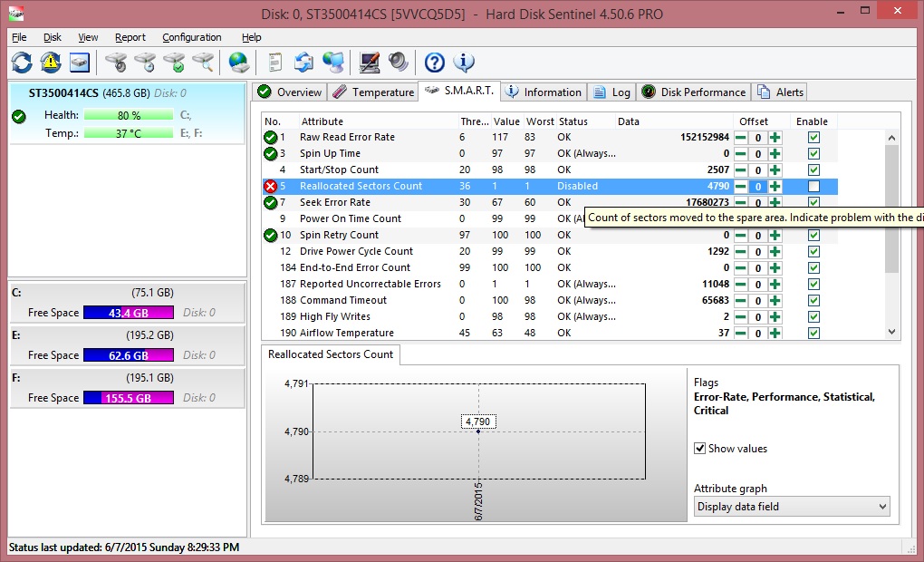Uncheck Enable box for End-to-End Error Count
Viewport: 924px width, 562px height.
(813, 268)
